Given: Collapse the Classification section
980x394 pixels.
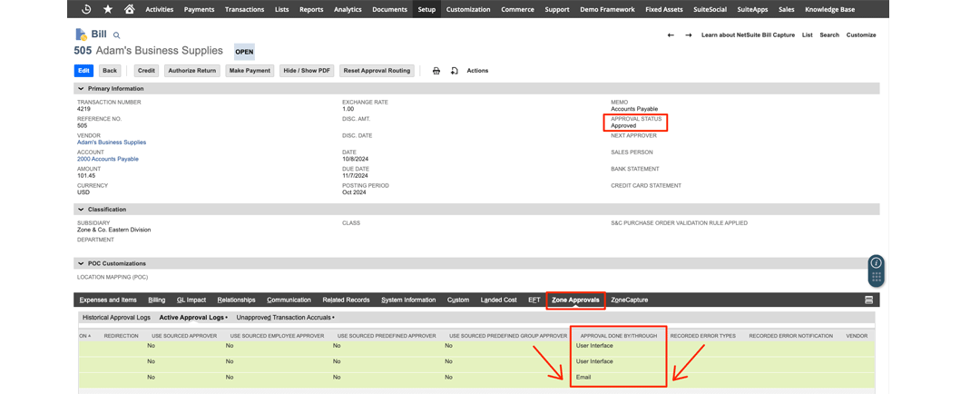Looking at the screenshot, I should pyautogui.click(x=82, y=210).
